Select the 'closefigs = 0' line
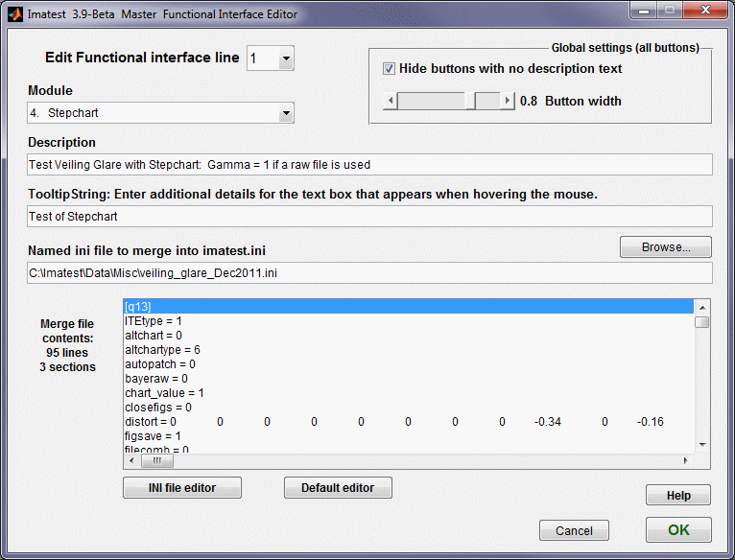The height and width of the screenshot is (560, 735). click(x=409, y=408)
